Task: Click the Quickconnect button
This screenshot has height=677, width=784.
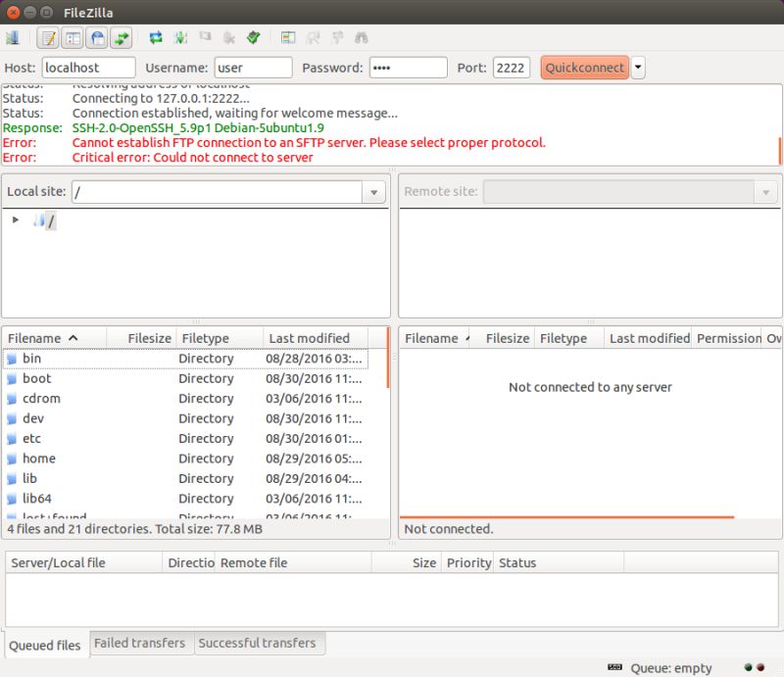Action: [584, 68]
